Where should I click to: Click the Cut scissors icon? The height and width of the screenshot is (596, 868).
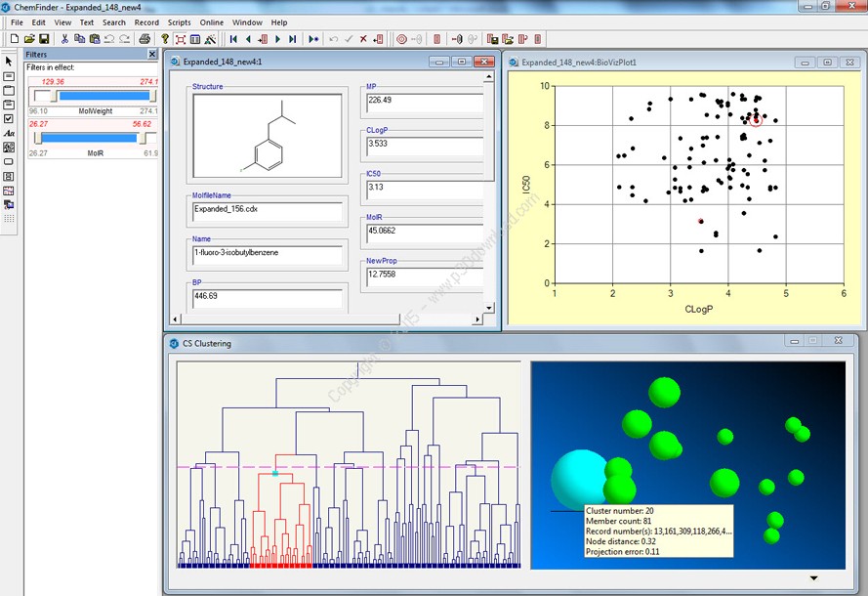click(x=64, y=39)
